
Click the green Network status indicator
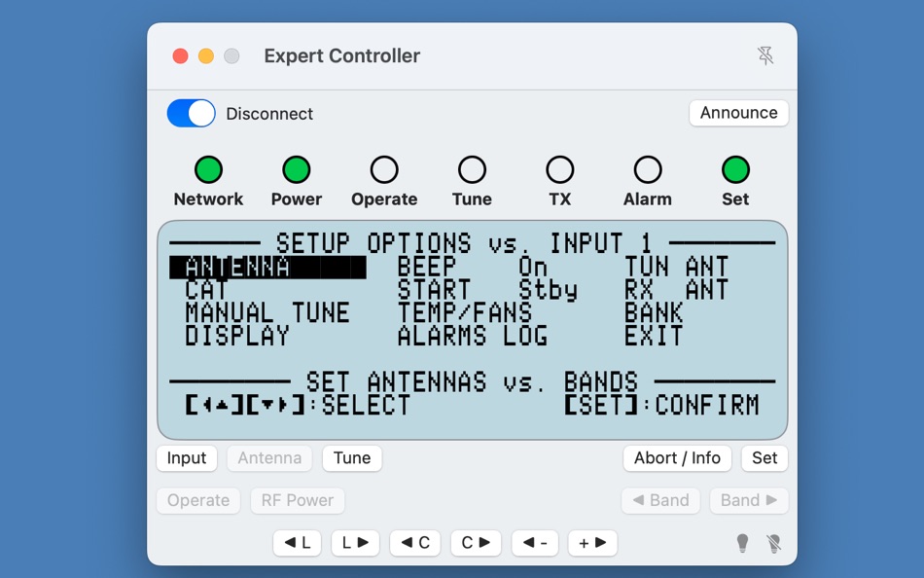(x=208, y=168)
